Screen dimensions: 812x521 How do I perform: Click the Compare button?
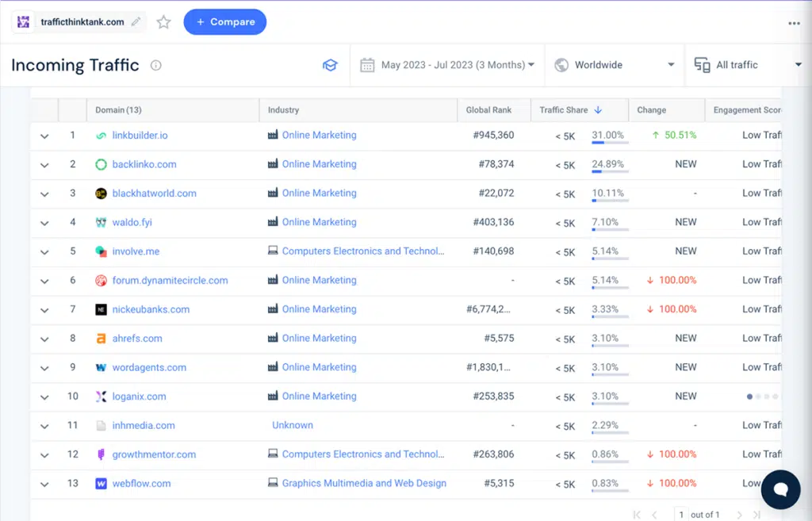coord(224,22)
